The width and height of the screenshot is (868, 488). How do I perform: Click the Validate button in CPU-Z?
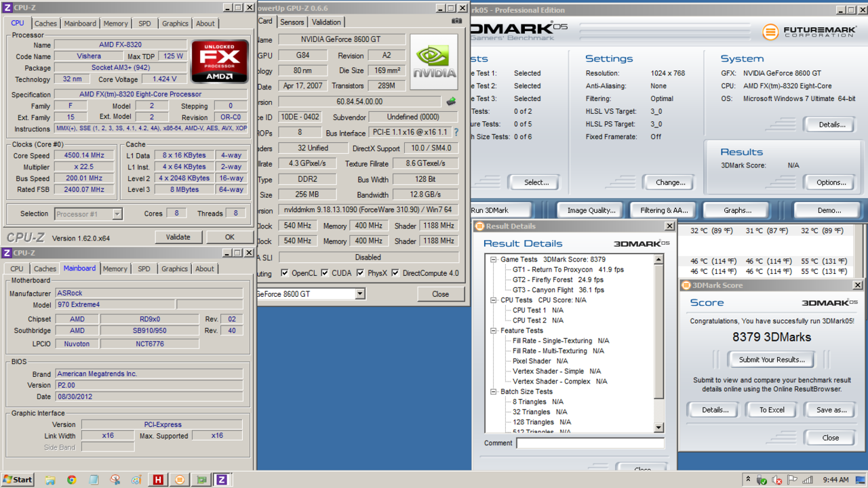point(178,237)
